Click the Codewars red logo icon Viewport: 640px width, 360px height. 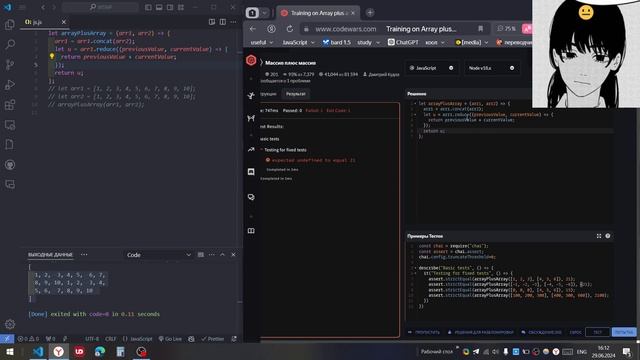click(251, 61)
